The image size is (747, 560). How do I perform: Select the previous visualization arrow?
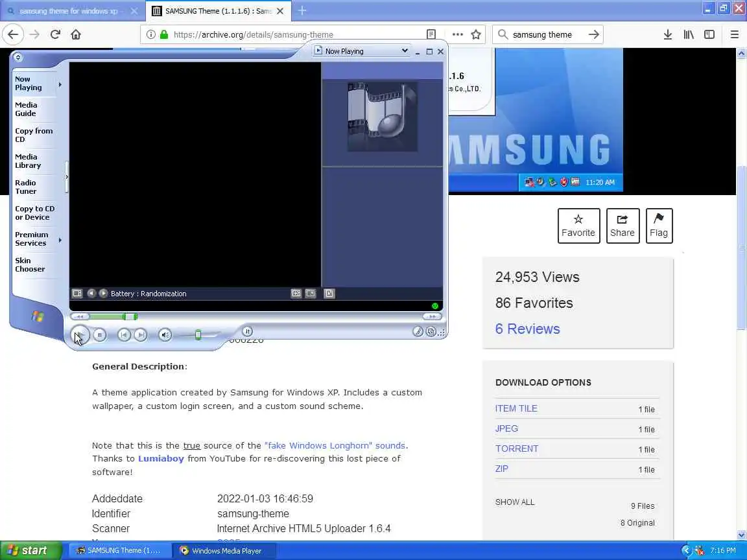click(x=91, y=294)
